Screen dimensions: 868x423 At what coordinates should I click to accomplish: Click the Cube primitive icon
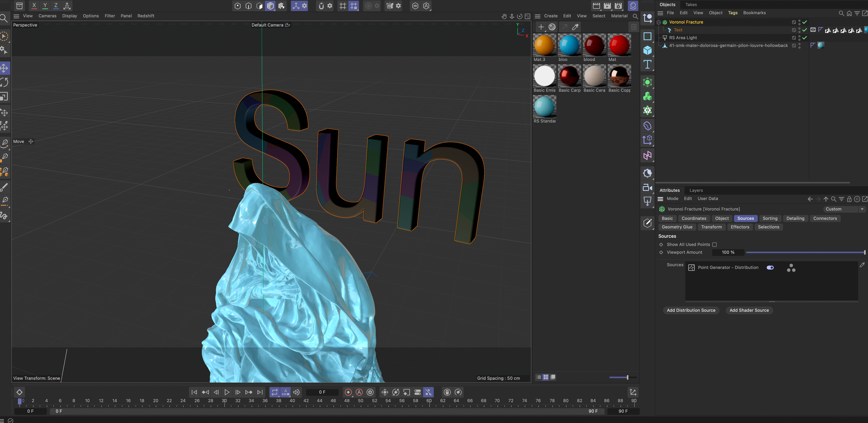(x=648, y=50)
